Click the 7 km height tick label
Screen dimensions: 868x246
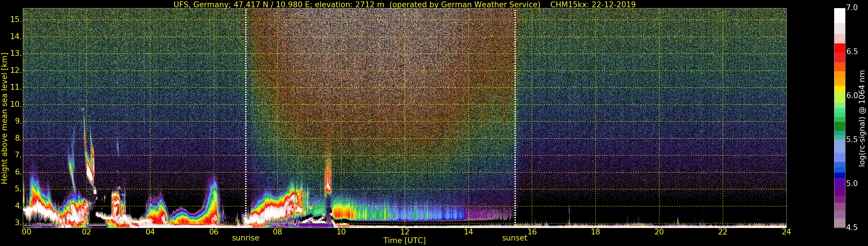click(18, 155)
